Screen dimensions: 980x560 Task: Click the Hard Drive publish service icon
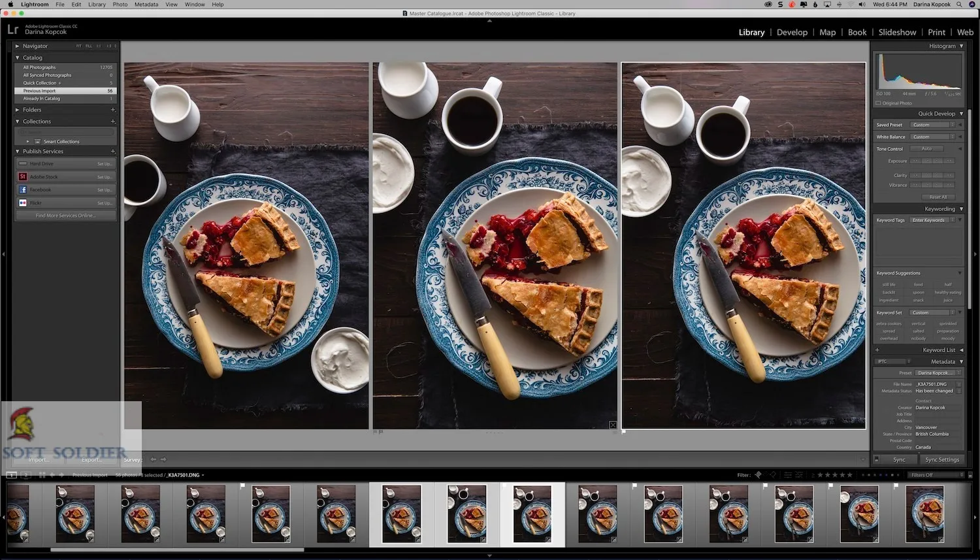pyautogui.click(x=23, y=164)
